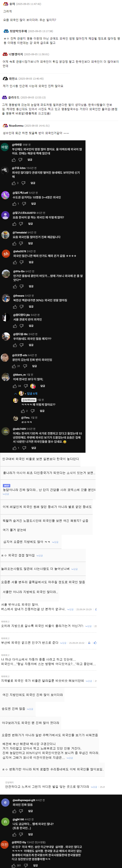Like the comment by @꼬꼬맨-o3z with 31 likes

[14, 366]
